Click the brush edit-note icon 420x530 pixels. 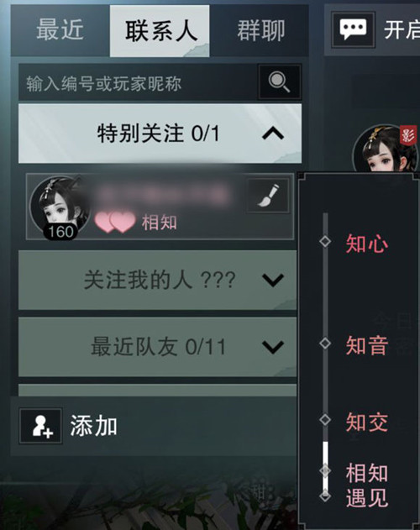(x=268, y=196)
